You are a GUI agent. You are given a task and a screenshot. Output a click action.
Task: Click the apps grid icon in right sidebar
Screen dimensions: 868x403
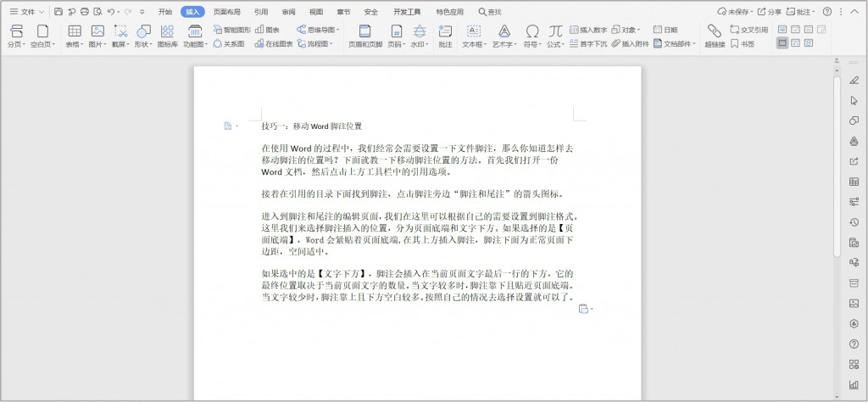pos(854,364)
